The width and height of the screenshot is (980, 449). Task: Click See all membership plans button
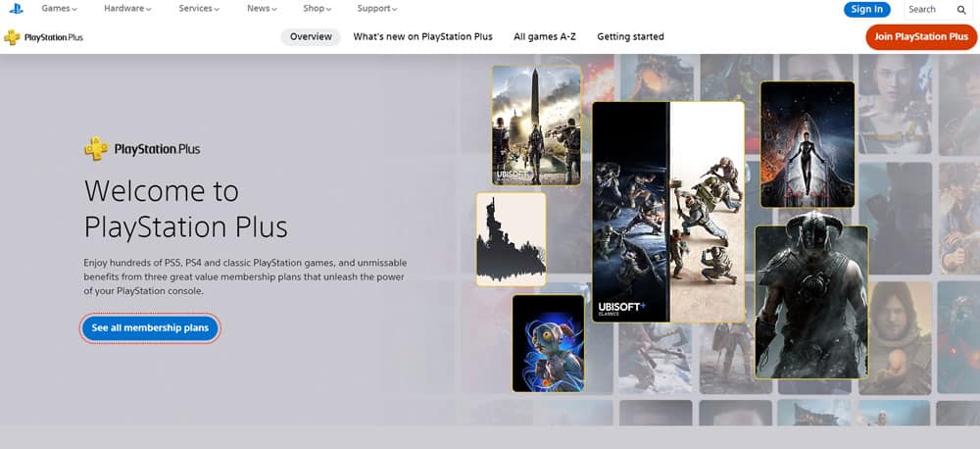coord(150,328)
